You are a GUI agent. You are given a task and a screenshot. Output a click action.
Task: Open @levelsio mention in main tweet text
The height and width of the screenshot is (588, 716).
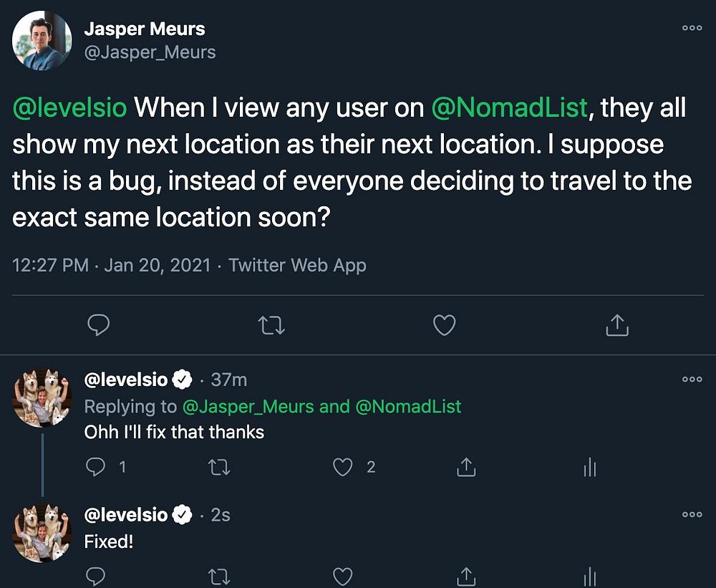click(69, 107)
